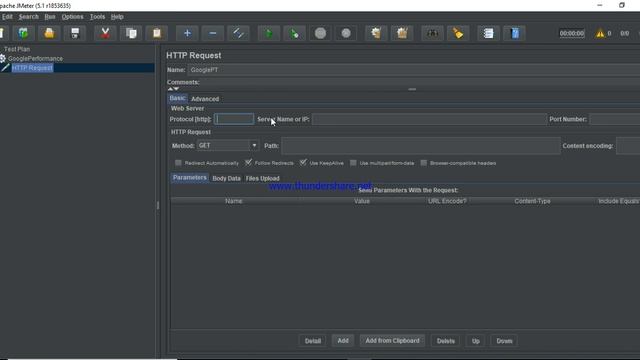Click the Name field containing GooglePT
640x360 pixels.
coord(413,70)
